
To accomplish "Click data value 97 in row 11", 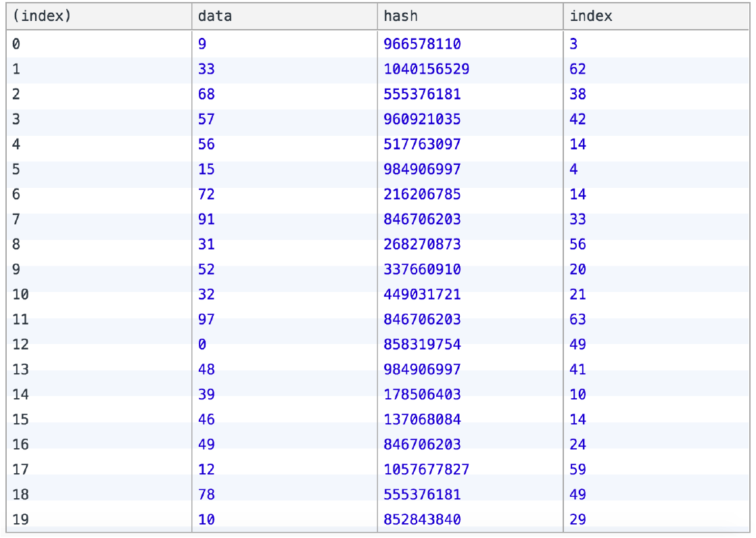I will (206, 320).
